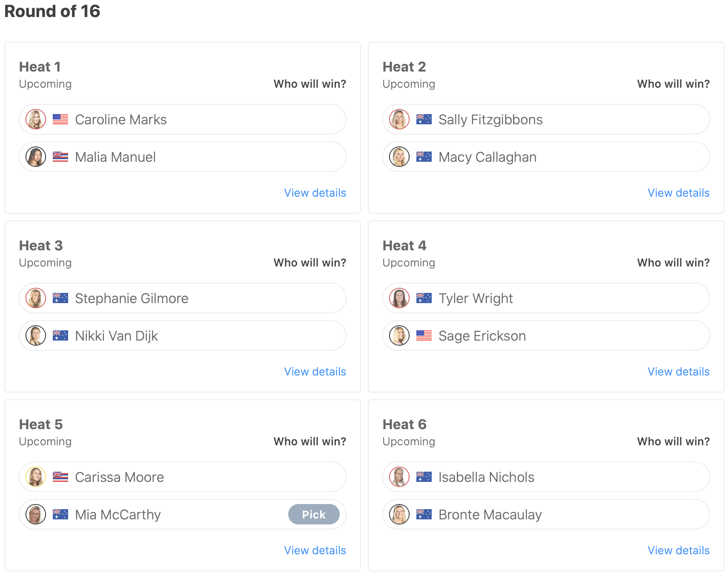Select Isabella Nichols to win Heat 6
The image size is (728, 573).
tap(546, 477)
